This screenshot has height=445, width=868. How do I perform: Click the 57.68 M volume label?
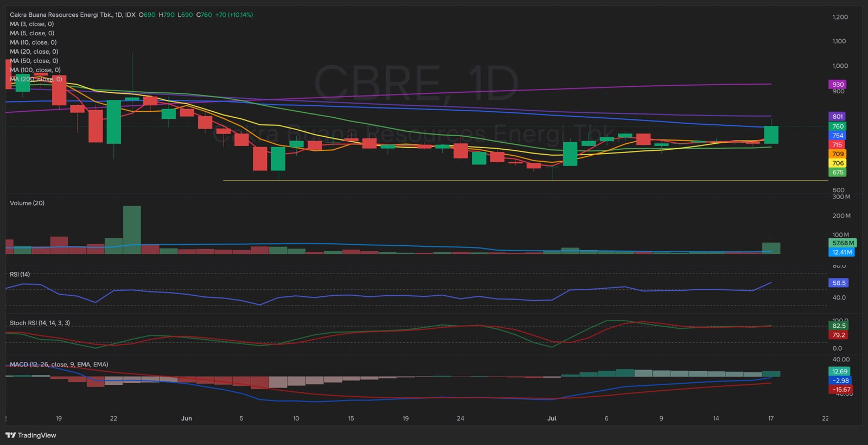pos(843,243)
